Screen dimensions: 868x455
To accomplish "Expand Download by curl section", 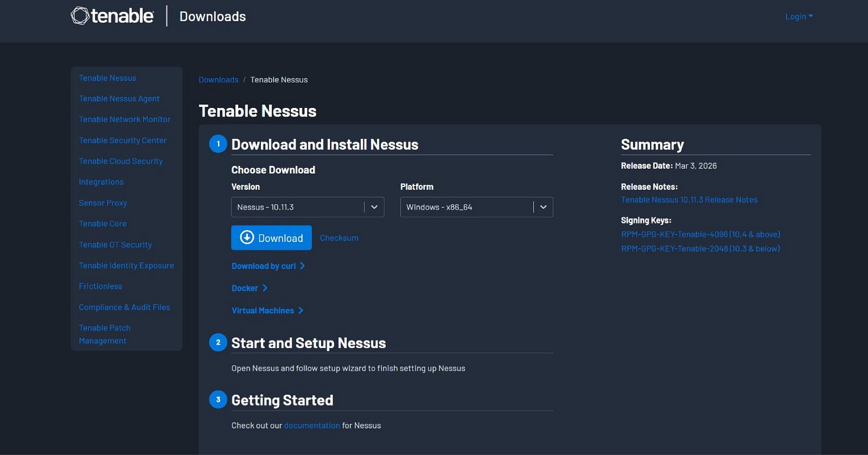I will pyautogui.click(x=268, y=266).
